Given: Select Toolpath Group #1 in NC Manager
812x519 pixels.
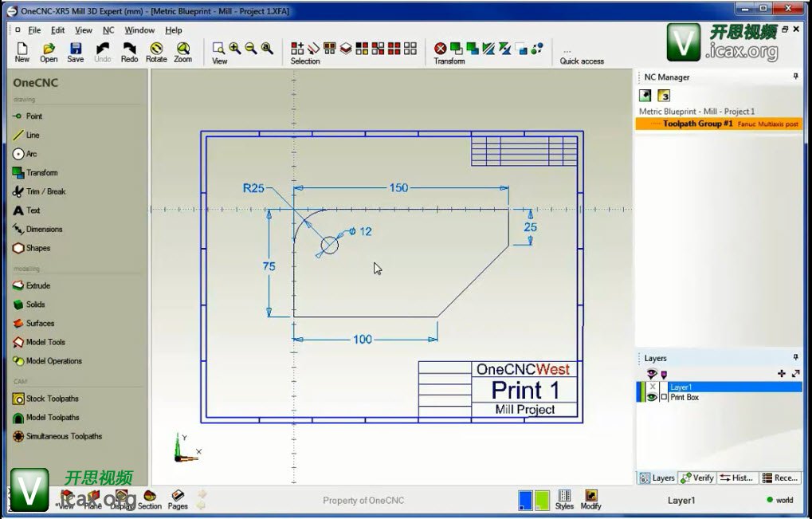Looking at the screenshot, I should [x=719, y=124].
